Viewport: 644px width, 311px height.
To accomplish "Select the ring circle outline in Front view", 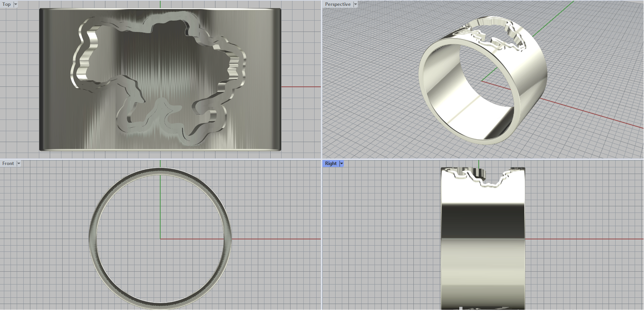I will pos(92,239).
